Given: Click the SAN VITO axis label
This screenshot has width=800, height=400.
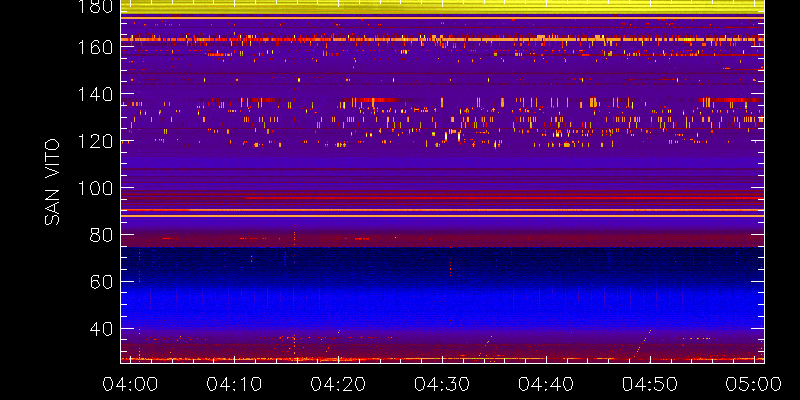Looking at the screenshot, I should [x=52, y=182].
